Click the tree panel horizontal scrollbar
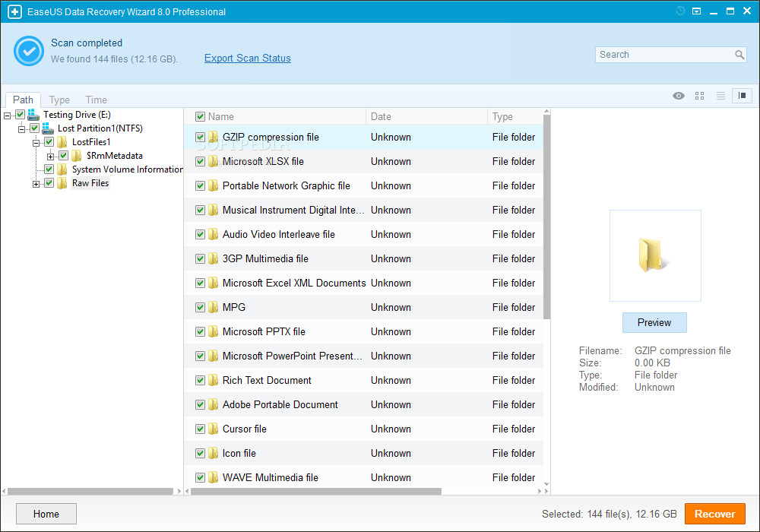Screen dimensions: 760x532 click(x=90, y=491)
